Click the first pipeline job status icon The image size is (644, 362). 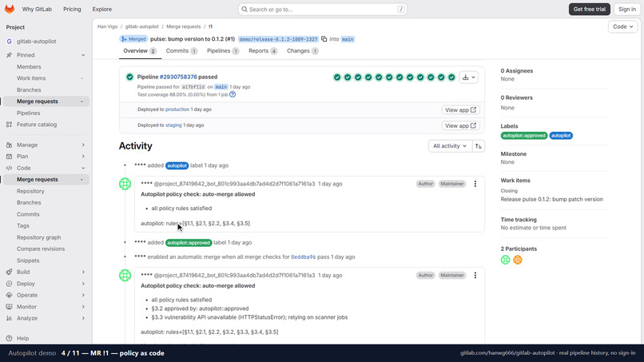pyautogui.click(x=337, y=78)
